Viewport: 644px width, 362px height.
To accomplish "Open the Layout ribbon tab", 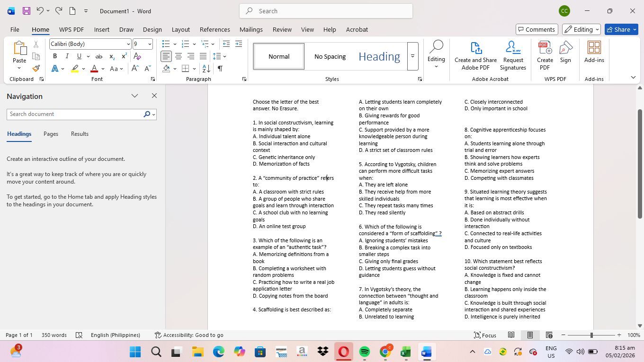I will [x=180, y=29].
